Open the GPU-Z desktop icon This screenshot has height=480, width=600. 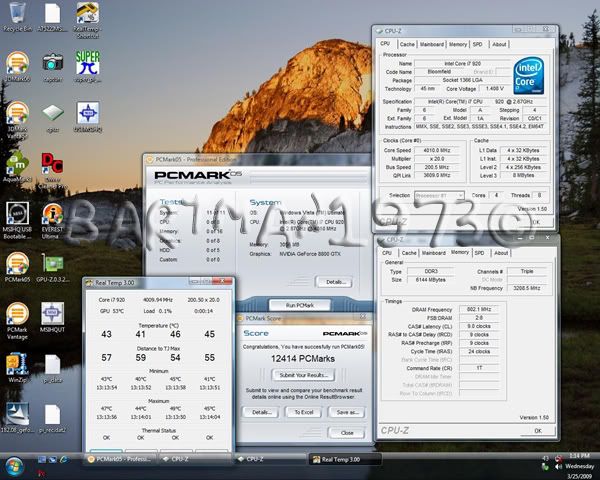(53, 263)
